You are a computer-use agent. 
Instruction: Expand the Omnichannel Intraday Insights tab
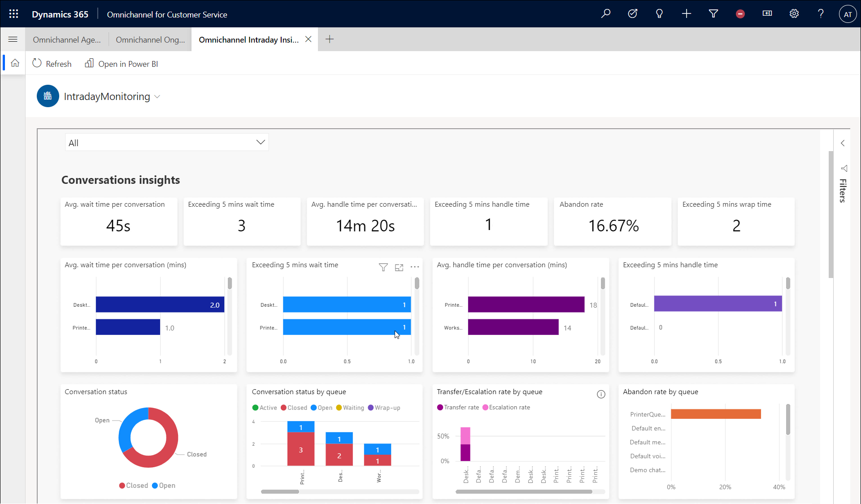248,39
